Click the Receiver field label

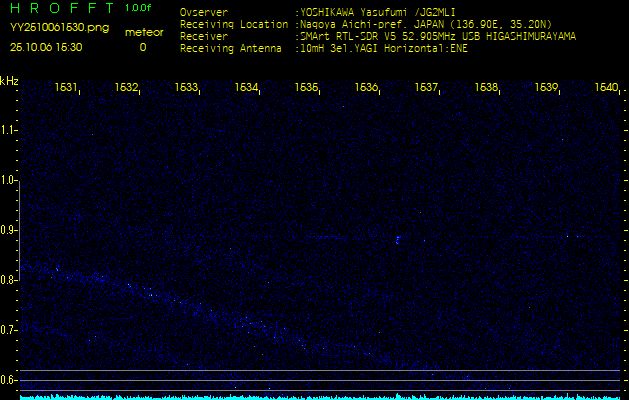pos(204,37)
